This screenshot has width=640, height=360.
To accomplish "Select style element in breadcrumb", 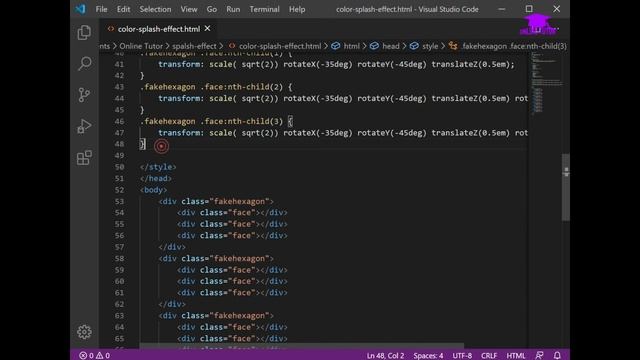I will (424, 46).
